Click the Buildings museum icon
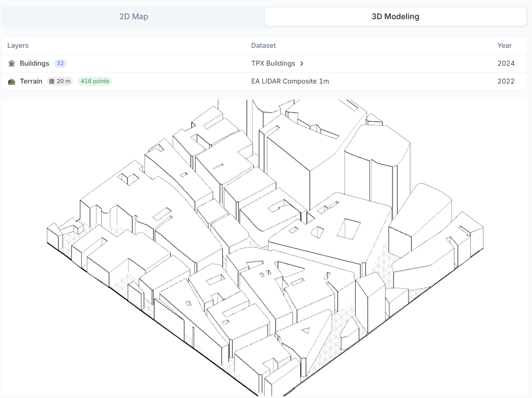 coord(12,63)
